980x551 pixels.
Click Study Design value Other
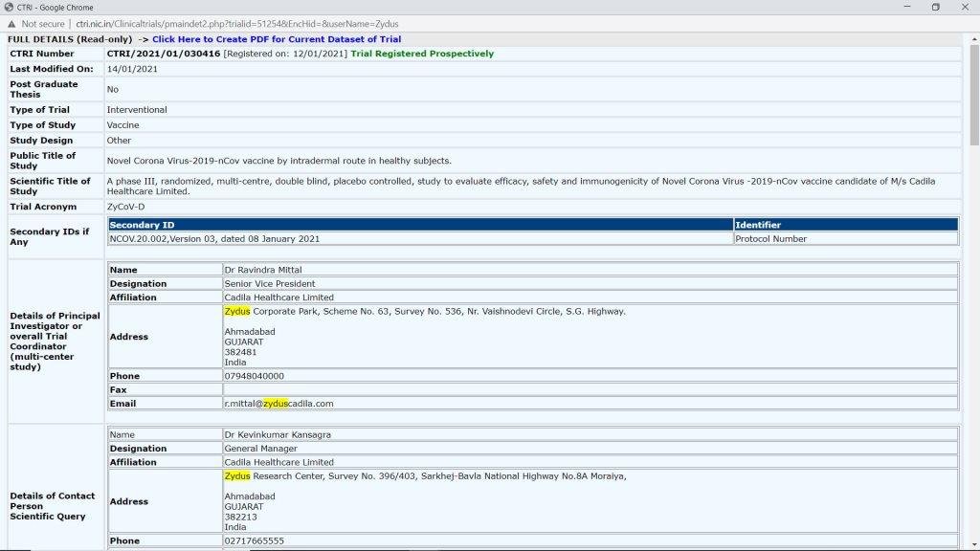119,141
